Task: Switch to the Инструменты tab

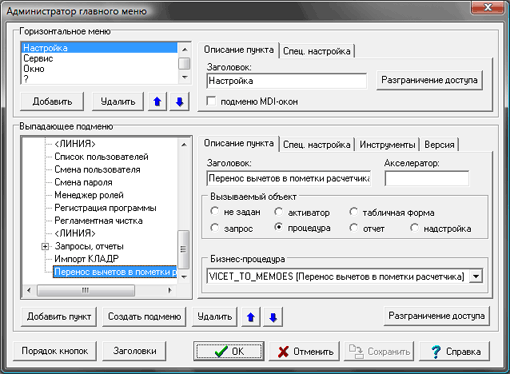Action: click(387, 145)
